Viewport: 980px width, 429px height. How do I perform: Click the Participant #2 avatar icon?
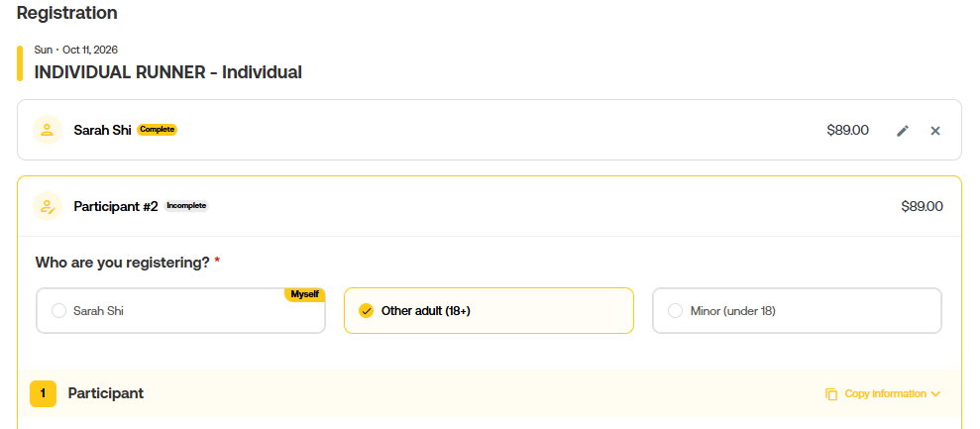click(x=48, y=206)
